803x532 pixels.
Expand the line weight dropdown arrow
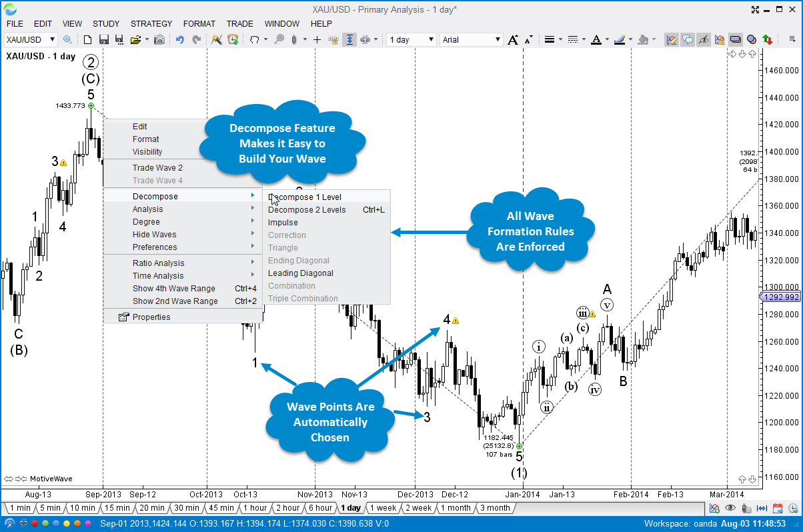560,40
